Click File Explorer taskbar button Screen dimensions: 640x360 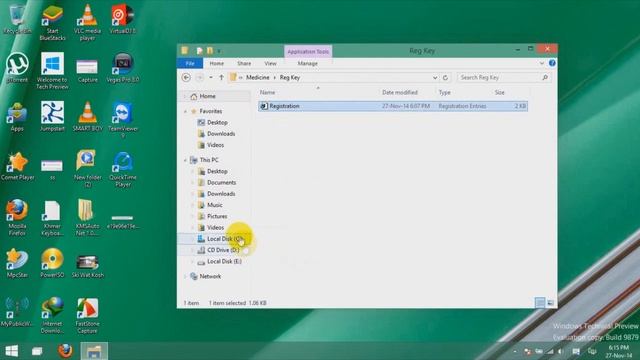[x=94, y=351]
